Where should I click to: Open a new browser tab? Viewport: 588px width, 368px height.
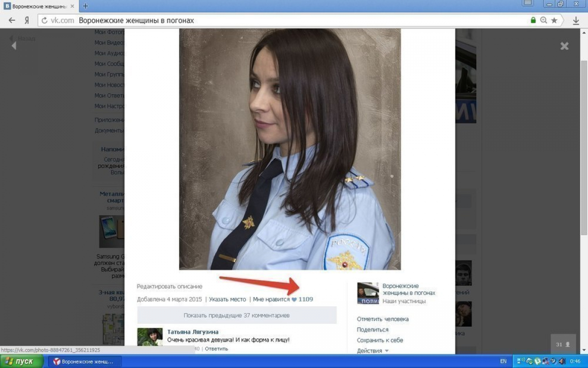pyautogui.click(x=85, y=6)
